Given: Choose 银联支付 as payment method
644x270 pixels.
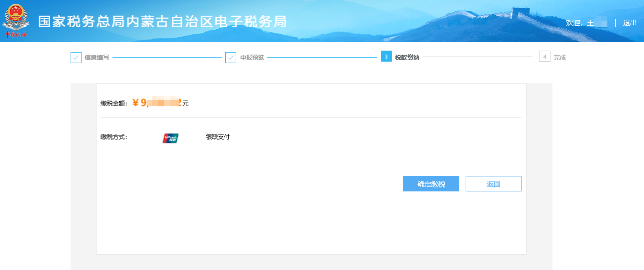Looking at the screenshot, I should [217, 137].
